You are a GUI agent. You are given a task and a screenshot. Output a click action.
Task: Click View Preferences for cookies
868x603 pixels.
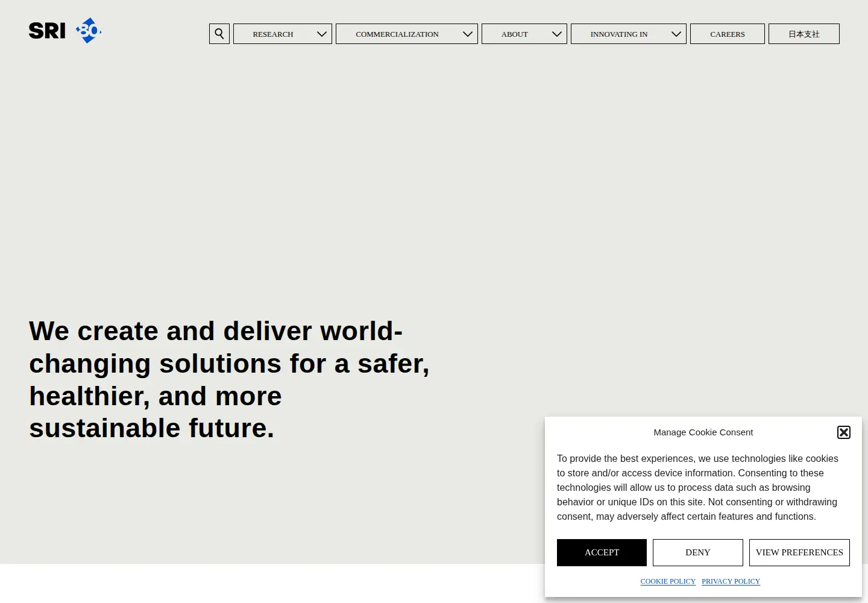(799, 552)
